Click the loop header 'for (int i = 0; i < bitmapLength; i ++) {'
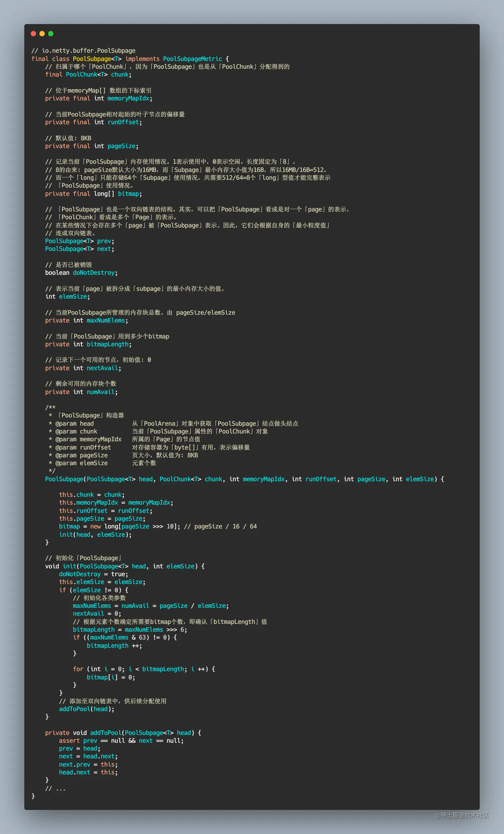This screenshot has width=504, height=834. [144, 669]
